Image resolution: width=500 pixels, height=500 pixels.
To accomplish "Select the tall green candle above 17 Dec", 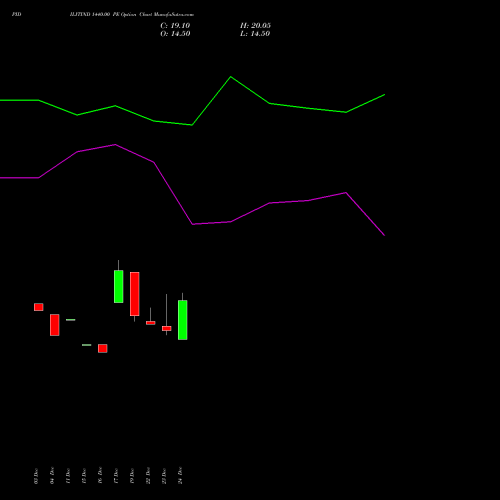I will [119, 286].
